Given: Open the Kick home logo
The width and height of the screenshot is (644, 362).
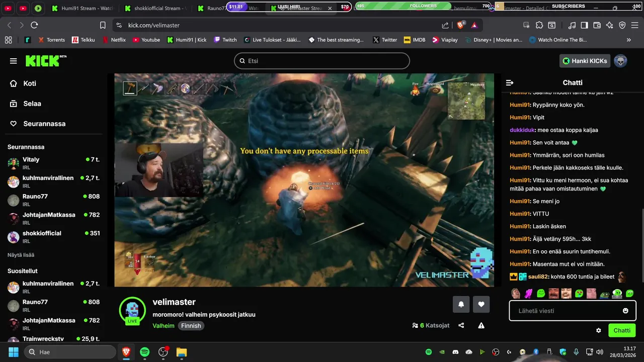Looking at the screenshot, I should (x=46, y=60).
